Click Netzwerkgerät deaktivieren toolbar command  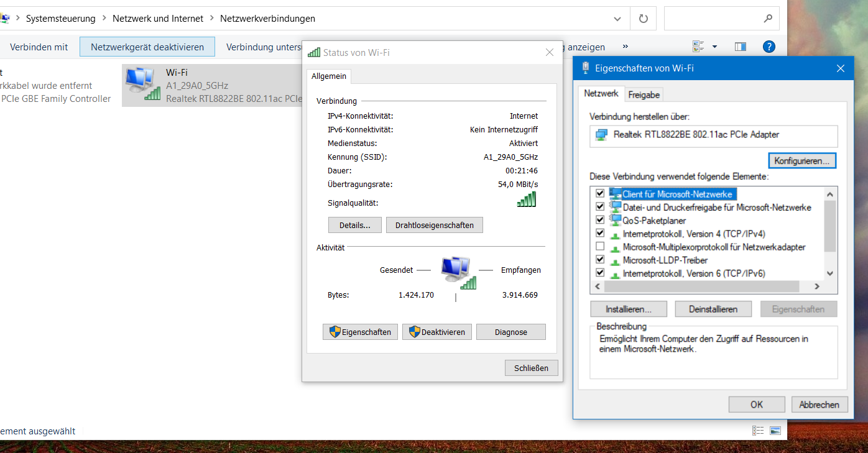(147, 47)
